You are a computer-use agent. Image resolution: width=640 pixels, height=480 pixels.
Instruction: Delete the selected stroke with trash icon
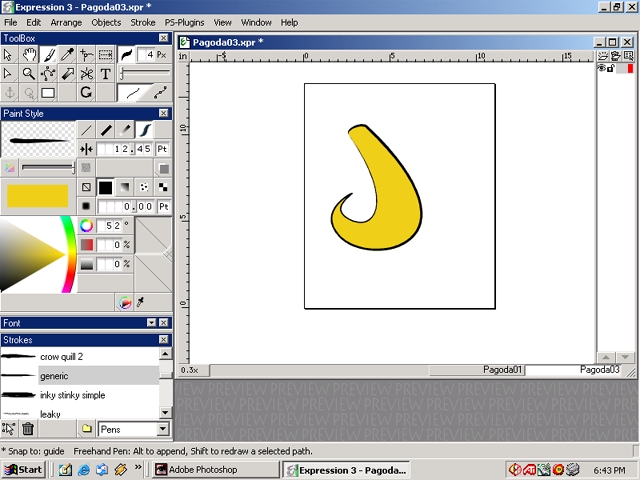(28, 429)
